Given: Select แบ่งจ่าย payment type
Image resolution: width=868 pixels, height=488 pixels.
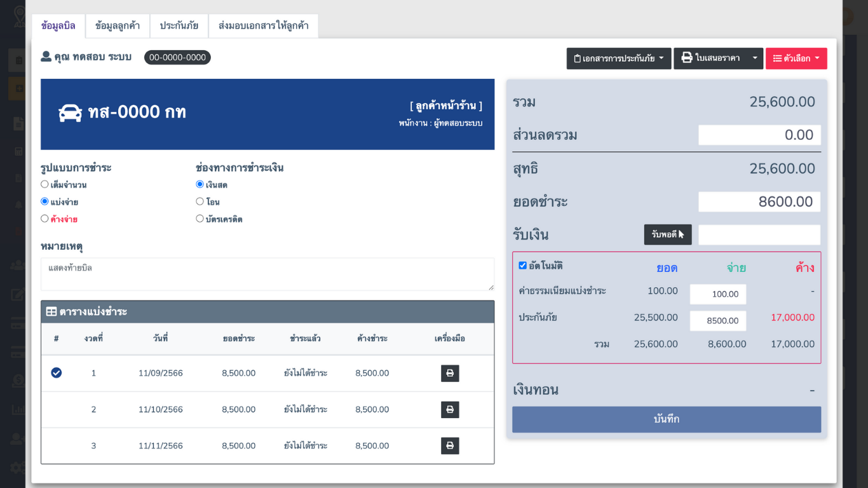Looking at the screenshot, I should [44, 201].
